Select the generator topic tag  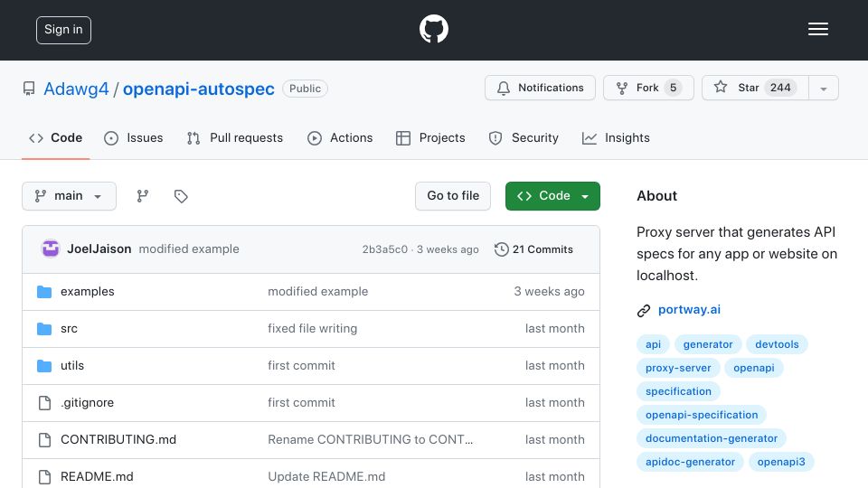pos(707,344)
